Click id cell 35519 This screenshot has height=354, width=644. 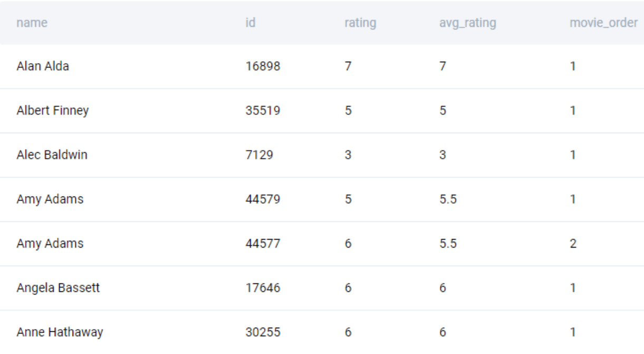[263, 111]
